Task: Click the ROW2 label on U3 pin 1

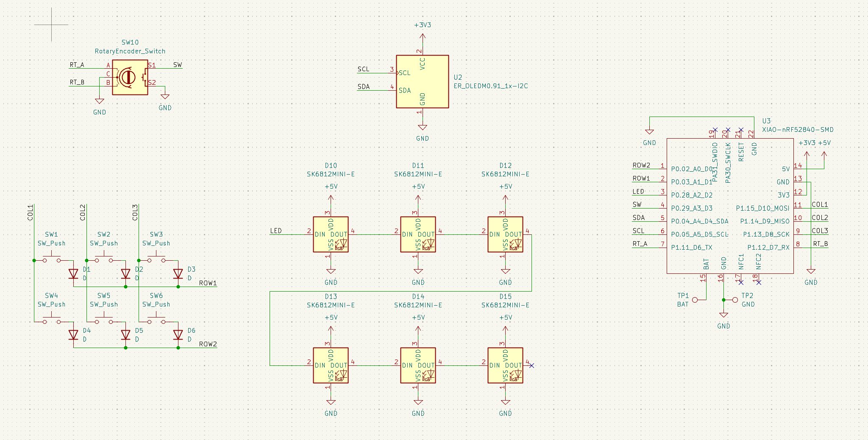Action: pyautogui.click(x=641, y=165)
